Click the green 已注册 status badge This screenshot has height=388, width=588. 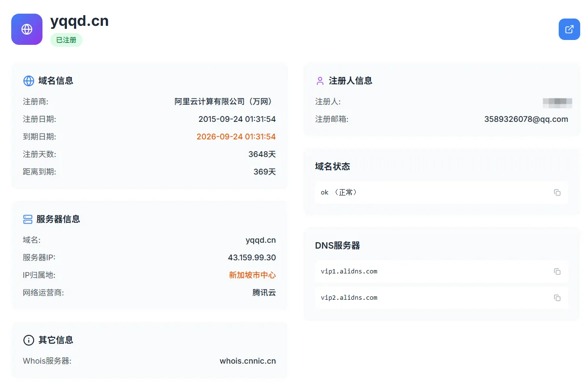click(66, 40)
